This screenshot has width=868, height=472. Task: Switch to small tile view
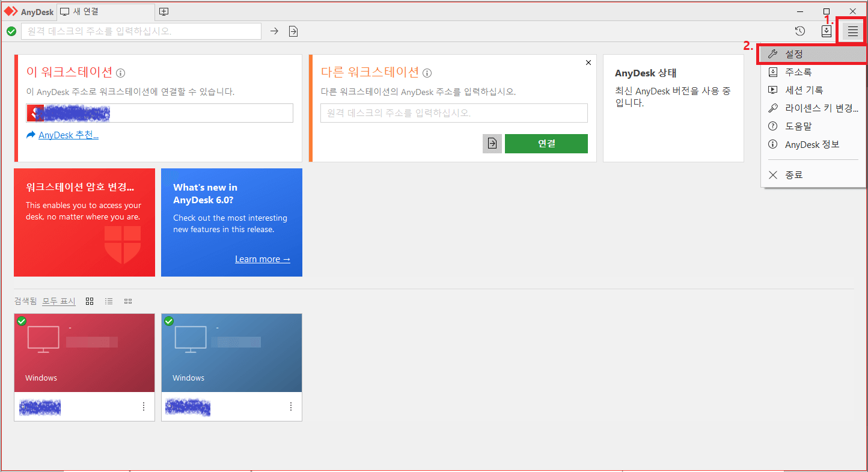coord(128,301)
